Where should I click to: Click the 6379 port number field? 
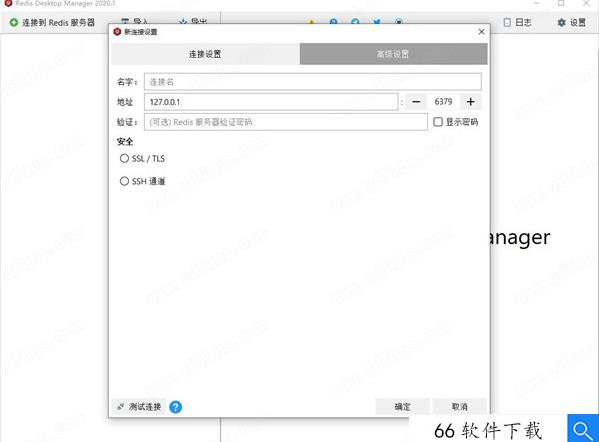click(443, 102)
